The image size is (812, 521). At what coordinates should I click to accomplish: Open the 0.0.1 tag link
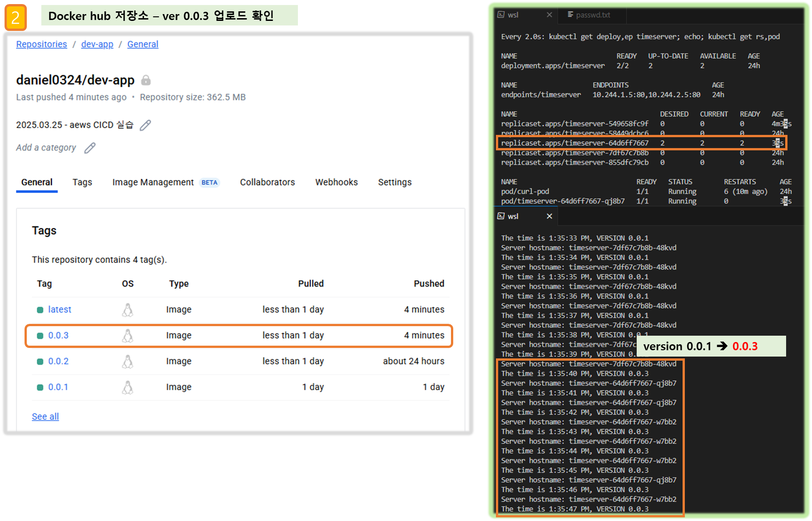pos(58,387)
